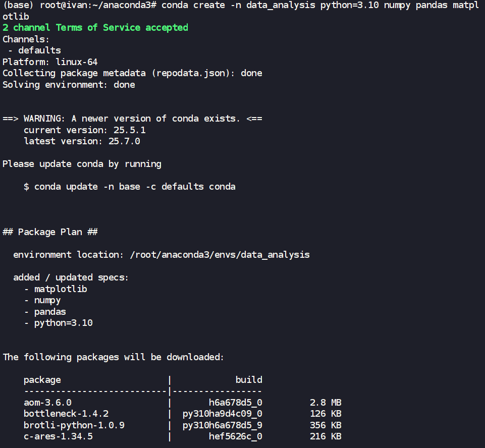Click the bottleneck-1.4.2 package row
This screenshot has height=448, width=485.
pyautogui.click(x=66, y=414)
